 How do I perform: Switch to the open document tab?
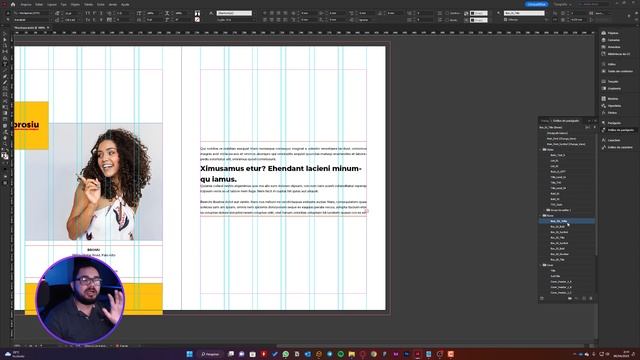pyautogui.click(x=30, y=28)
